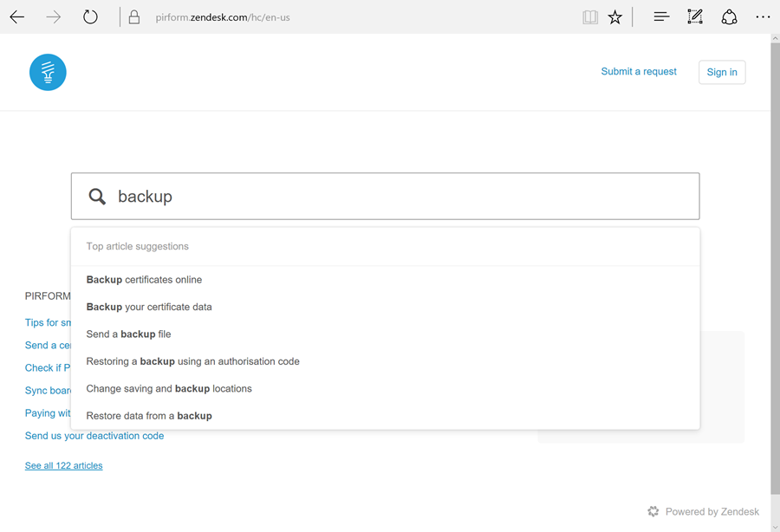Open the Hub lines icon

tap(661, 17)
